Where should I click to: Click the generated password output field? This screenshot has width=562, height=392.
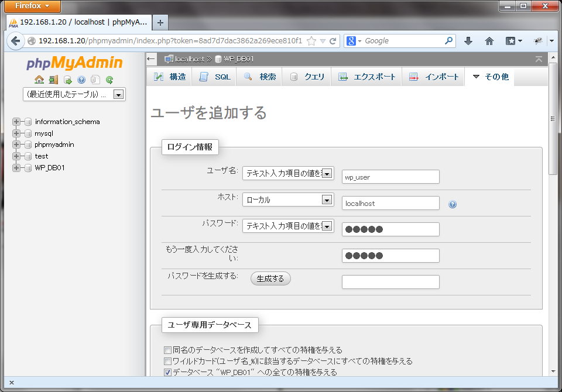point(390,282)
